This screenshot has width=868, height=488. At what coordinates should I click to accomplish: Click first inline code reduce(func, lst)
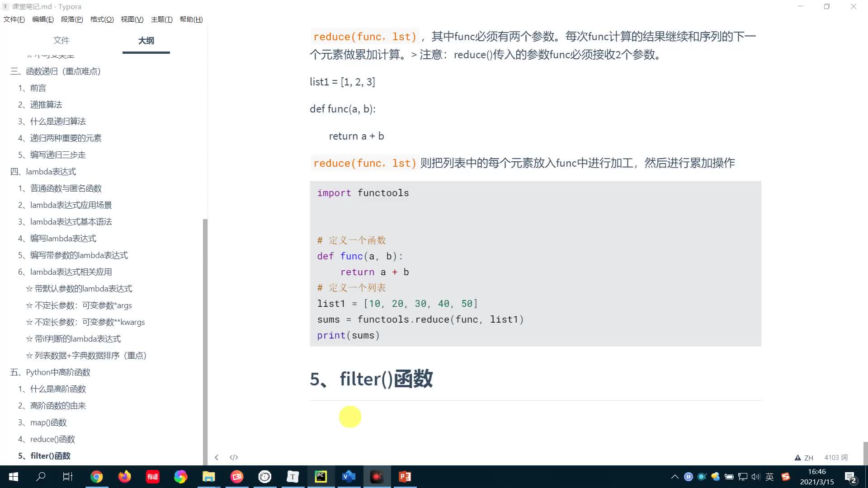(365, 37)
